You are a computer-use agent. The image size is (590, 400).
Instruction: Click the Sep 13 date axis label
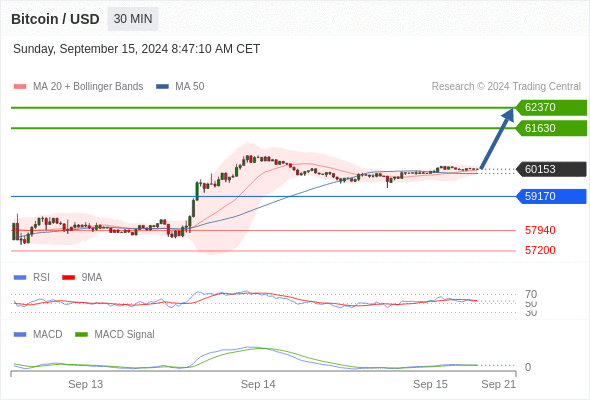85,384
